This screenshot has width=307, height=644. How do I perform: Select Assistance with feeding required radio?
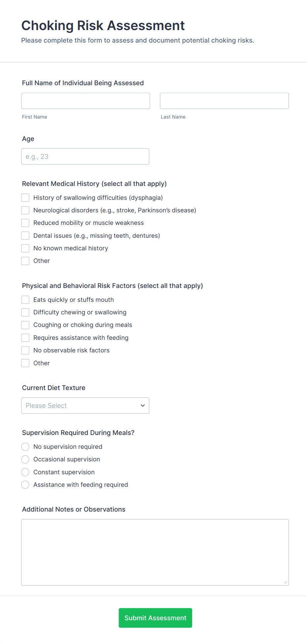(x=25, y=485)
